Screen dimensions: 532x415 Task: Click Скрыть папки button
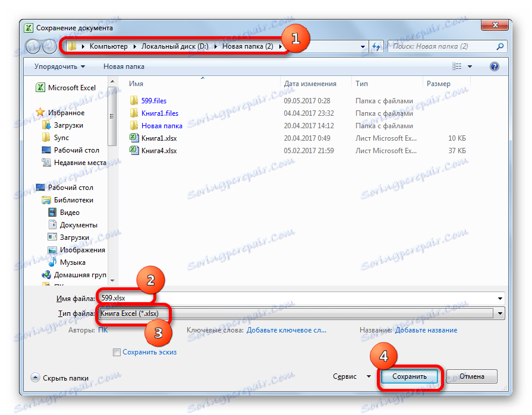click(59, 378)
